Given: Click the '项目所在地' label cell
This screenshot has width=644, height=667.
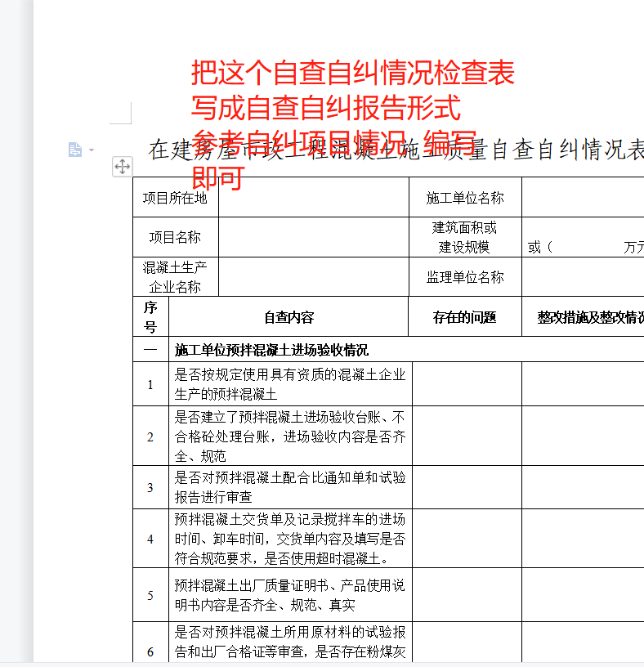Looking at the screenshot, I should point(175,197).
